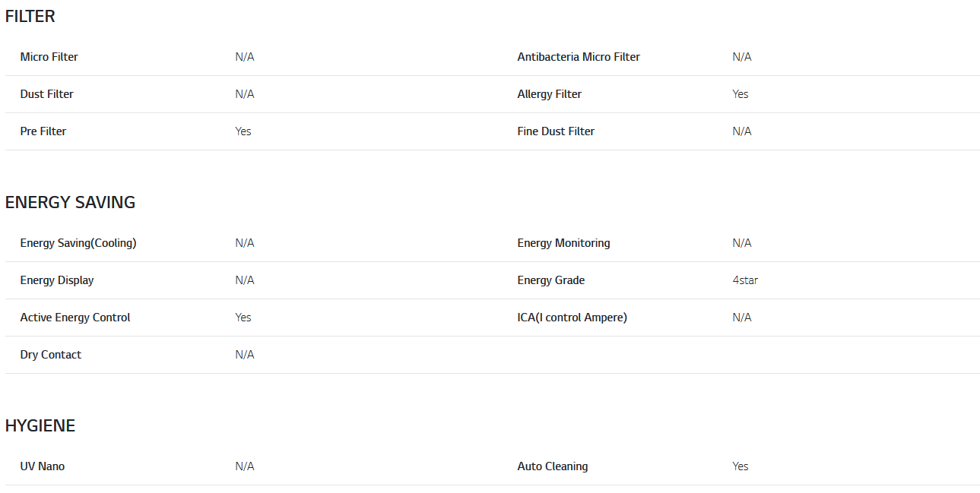Click the HYGIENE section heading

(x=40, y=425)
